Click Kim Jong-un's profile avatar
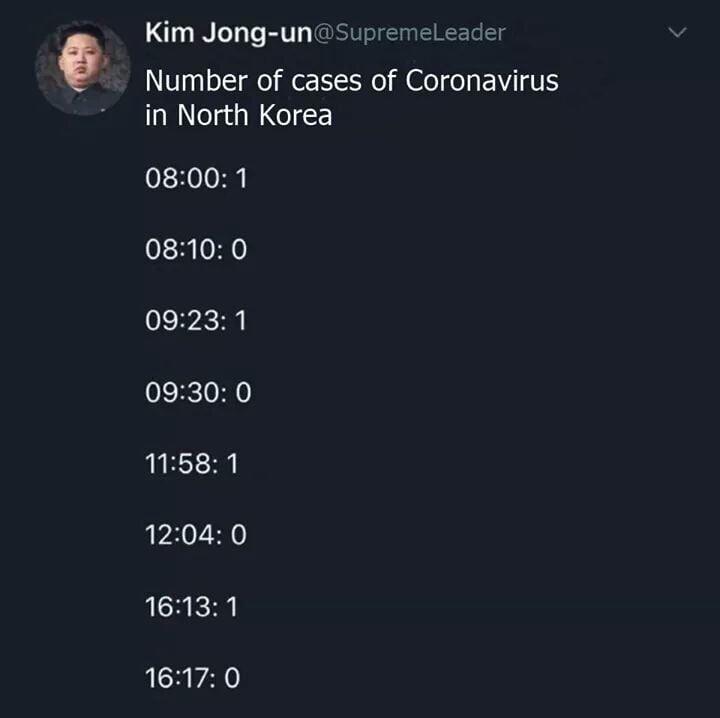Image resolution: width=720 pixels, height=718 pixels. pos(82,68)
